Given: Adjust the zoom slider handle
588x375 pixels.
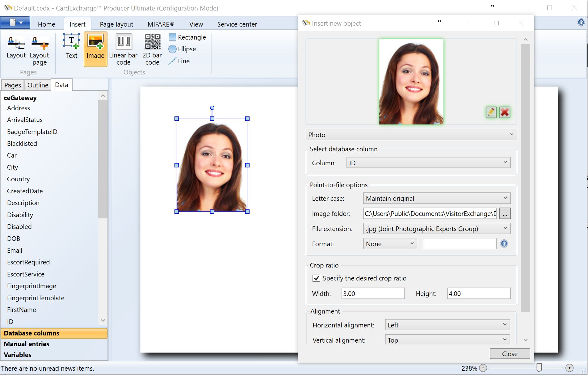Looking at the screenshot, I should (x=539, y=367).
